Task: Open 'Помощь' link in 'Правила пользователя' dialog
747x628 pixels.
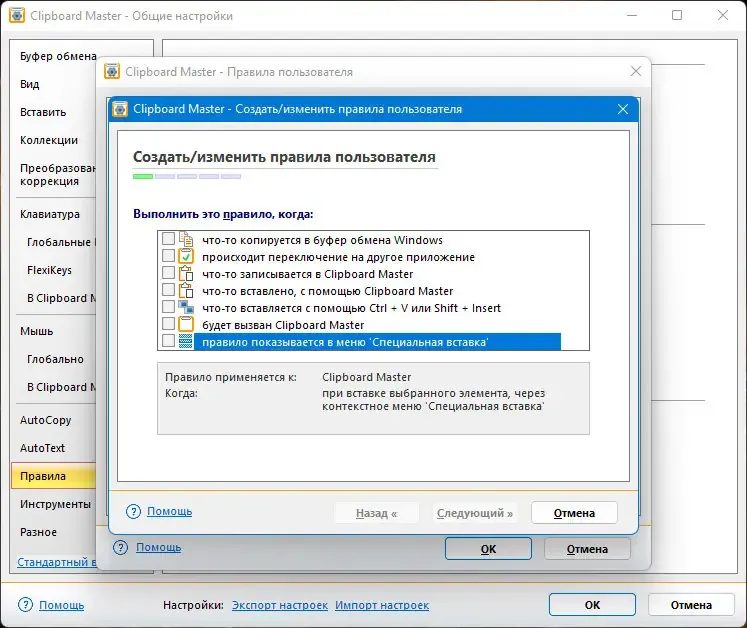Action: [x=159, y=547]
